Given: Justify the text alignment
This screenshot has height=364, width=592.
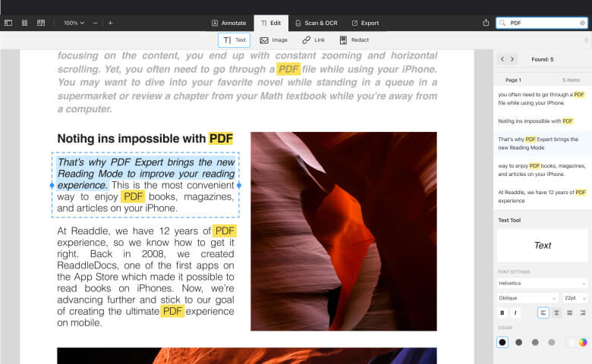Looking at the screenshot, I should tap(570, 312).
